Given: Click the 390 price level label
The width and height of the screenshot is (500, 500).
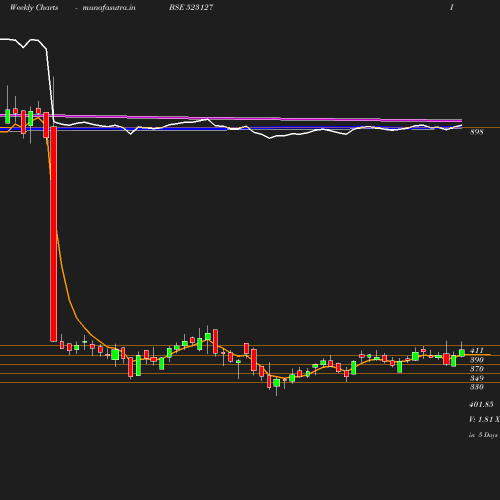Looking at the screenshot, I should tap(476, 360).
